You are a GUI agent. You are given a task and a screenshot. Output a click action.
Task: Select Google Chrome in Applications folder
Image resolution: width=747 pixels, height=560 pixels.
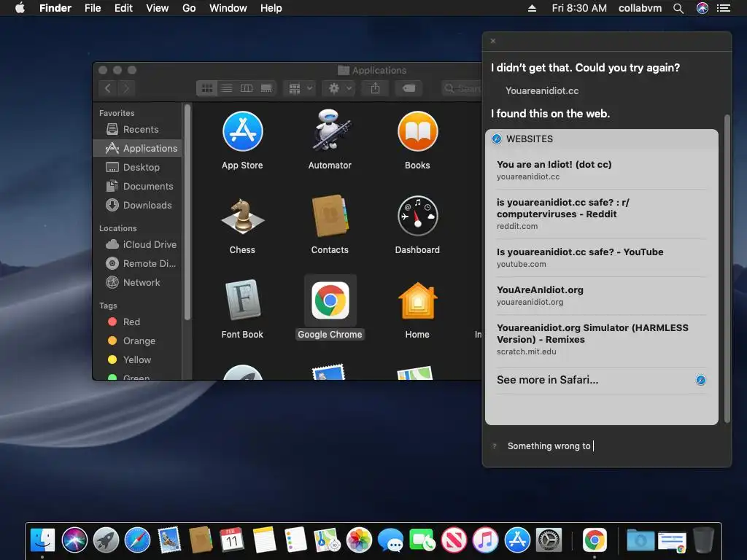tap(330, 300)
